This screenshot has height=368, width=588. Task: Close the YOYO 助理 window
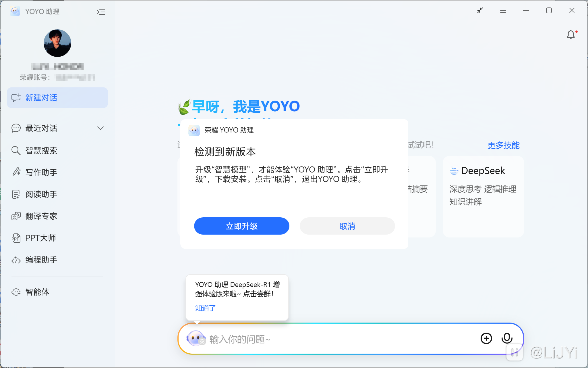(572, 11)
